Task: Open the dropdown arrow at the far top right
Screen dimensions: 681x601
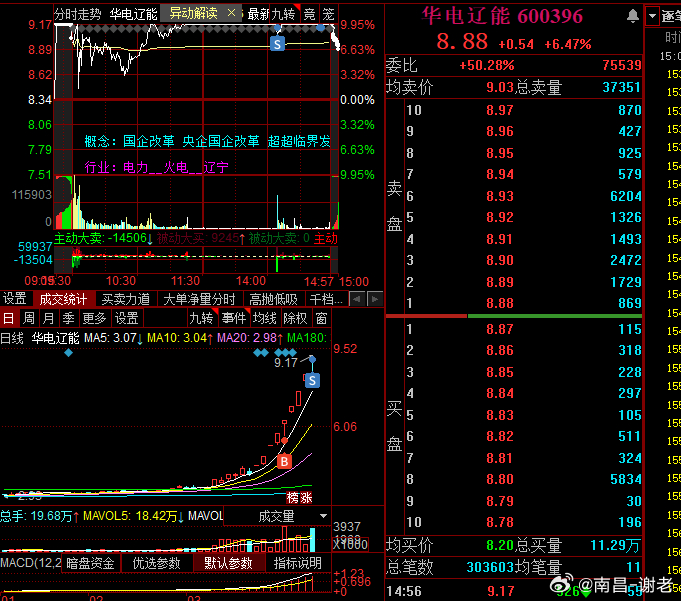Action: 652,16
